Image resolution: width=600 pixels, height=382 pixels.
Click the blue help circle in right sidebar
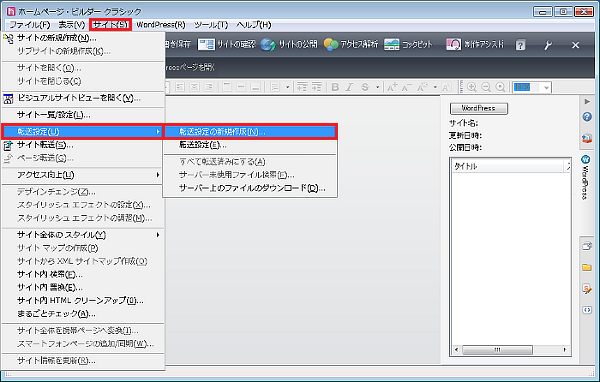587,117
